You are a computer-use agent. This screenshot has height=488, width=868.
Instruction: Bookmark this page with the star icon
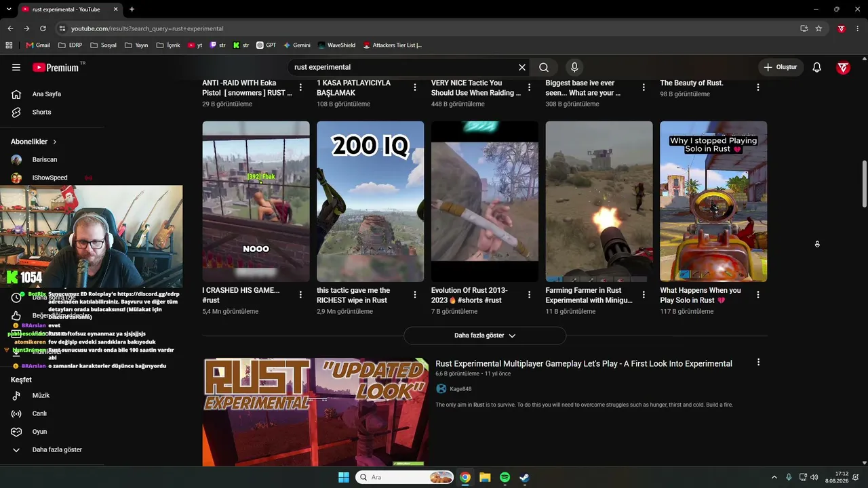point(818,28)
